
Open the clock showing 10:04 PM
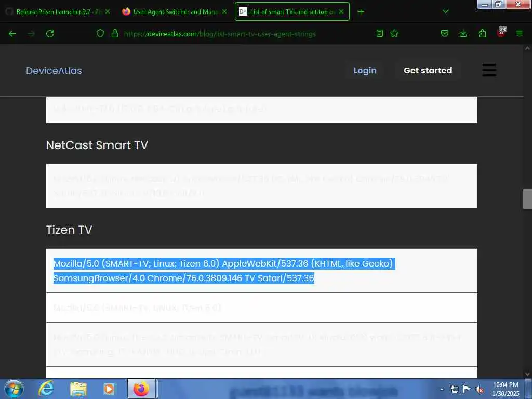pyautogui.click(x=506, y=389)
